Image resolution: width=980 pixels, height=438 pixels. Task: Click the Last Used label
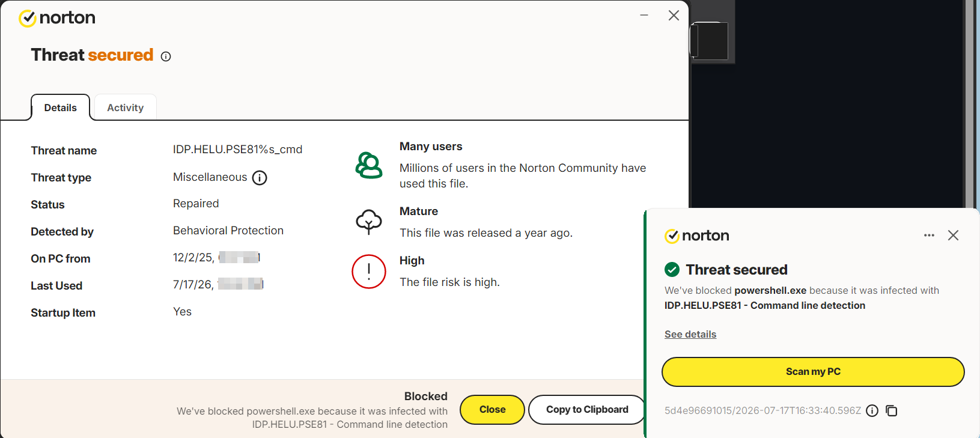pos(56,286)
